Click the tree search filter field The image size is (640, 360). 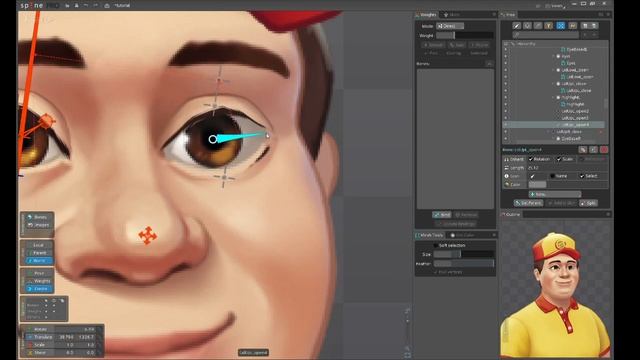click(x=547, y=35)
